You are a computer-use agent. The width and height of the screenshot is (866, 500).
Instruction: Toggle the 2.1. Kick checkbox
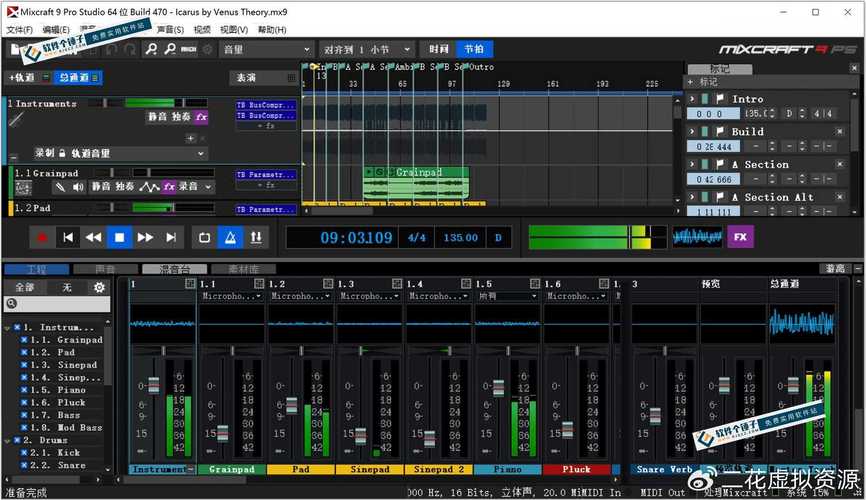tap(25, 453)
